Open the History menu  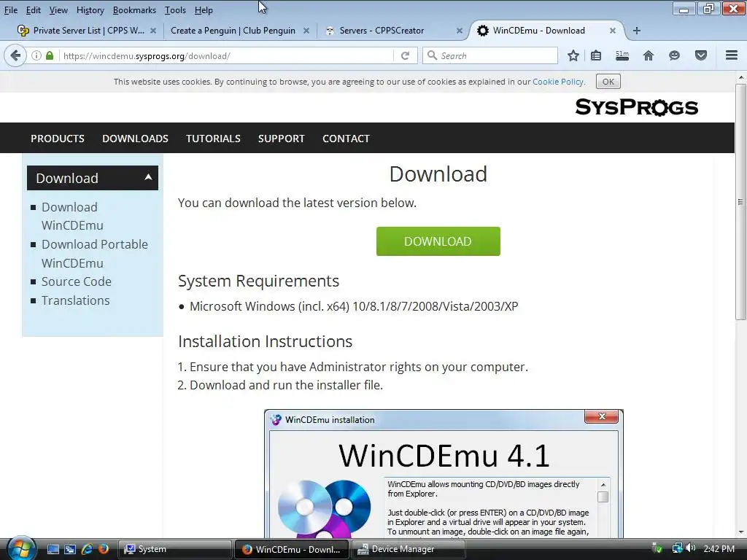click(90, 10)
